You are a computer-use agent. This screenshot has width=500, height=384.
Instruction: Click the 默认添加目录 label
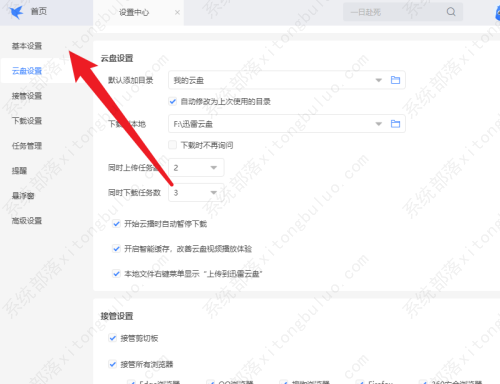click(x=131, y=80)
